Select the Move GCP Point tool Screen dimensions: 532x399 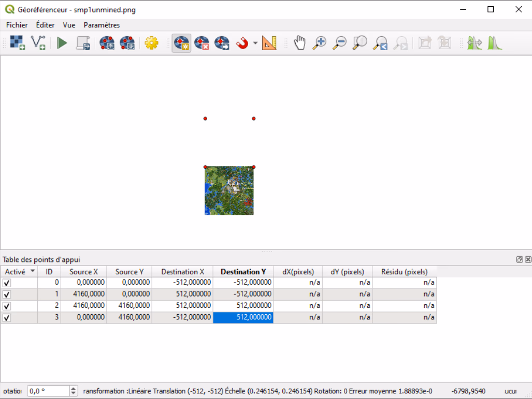pyautogui.click(x=222, y=43)
